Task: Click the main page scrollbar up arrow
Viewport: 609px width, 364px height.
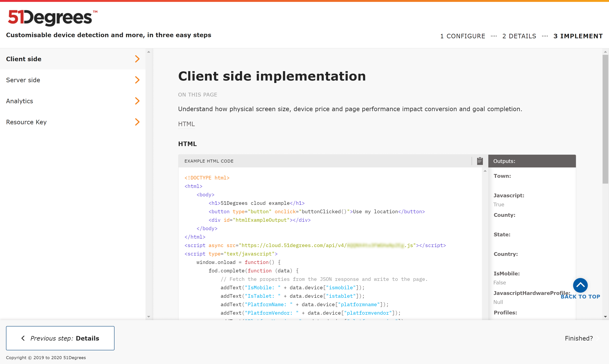Action: pyautogui.click(x=605, y=52)
